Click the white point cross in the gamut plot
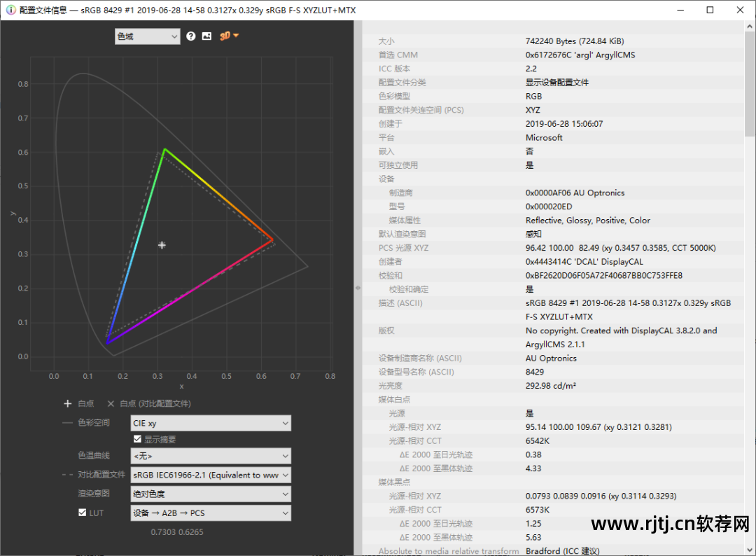The width and height of the screenshot is (756, 556). pyautogui.click(x=162, y=246)
